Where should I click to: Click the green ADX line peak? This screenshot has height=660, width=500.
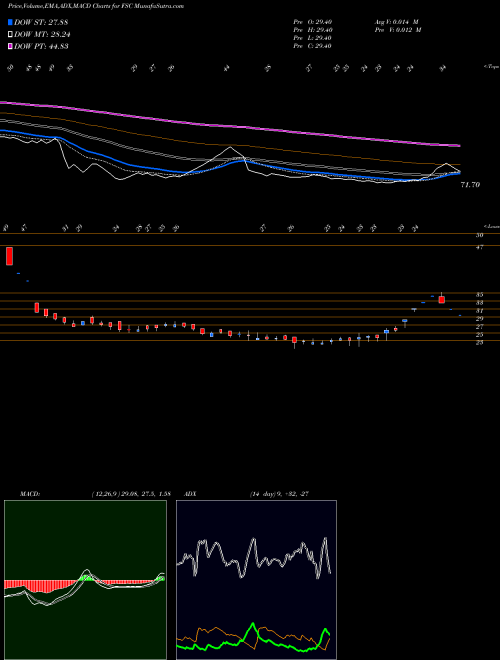click(x=253, y=625)
